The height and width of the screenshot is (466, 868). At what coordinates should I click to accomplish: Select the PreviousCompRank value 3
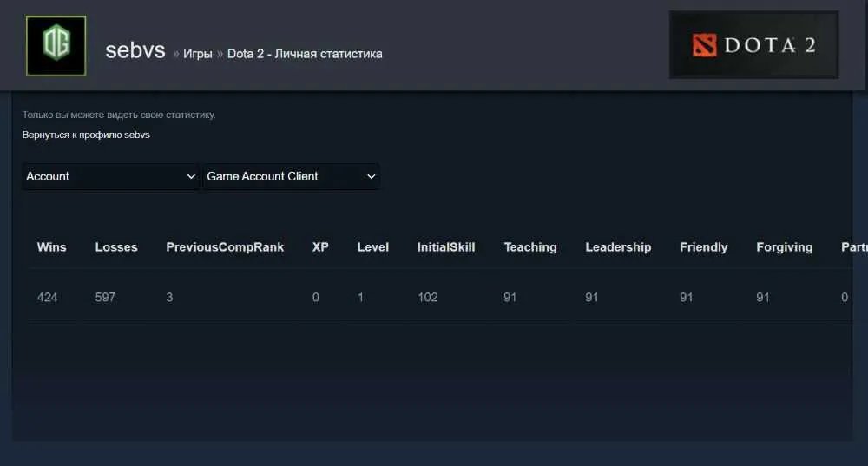[169, 297]
